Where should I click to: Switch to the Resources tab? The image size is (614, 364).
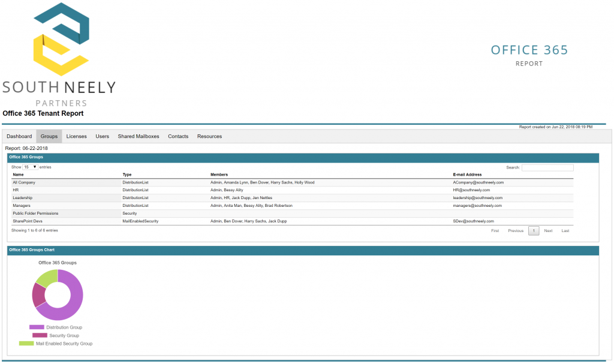(x=209, y=136)
